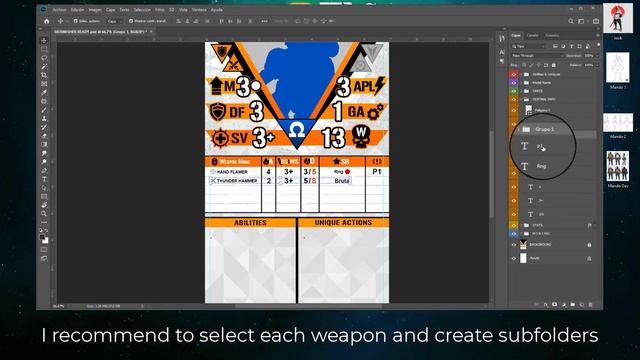Click the lock all icon in Layers panel
Screen dimensions: 640x360
(x=554, y=65)
